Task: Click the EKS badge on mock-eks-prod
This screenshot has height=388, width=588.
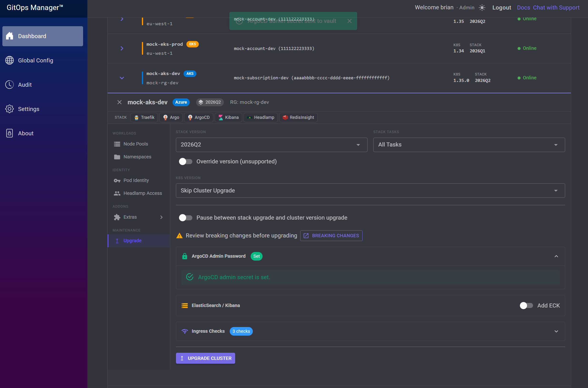Action: point(192,44)
